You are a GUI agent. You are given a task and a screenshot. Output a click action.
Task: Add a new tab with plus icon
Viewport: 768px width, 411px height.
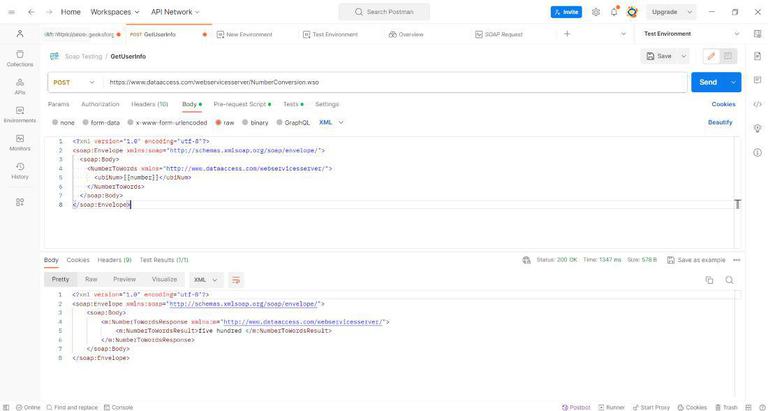coord(567,34)
